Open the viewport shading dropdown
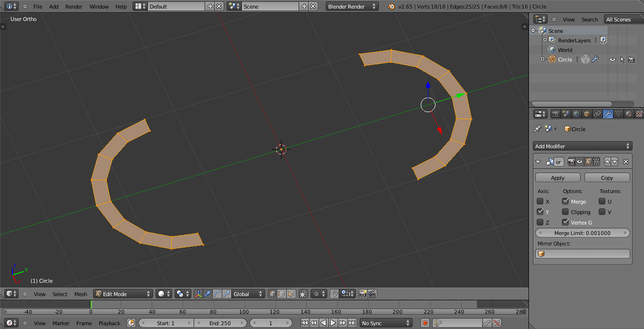644x329 pixels. (164, 294)
